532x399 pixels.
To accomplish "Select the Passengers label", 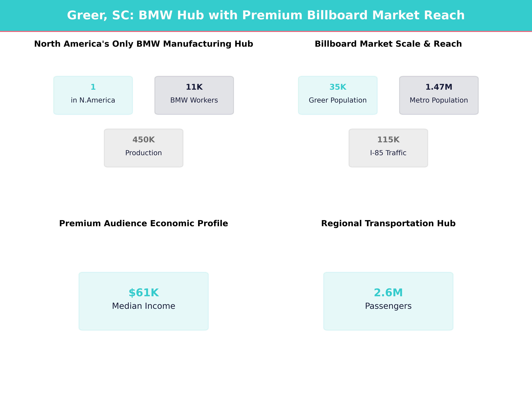I will tap(388, 306).
